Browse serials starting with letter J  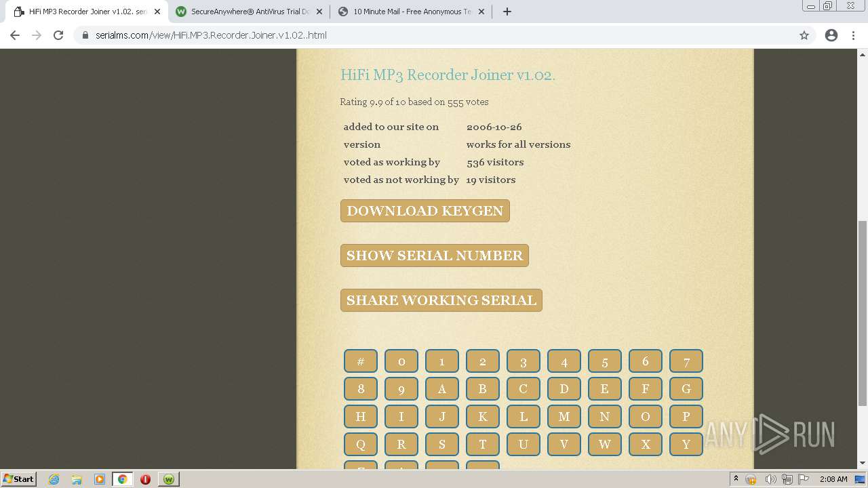442,417
